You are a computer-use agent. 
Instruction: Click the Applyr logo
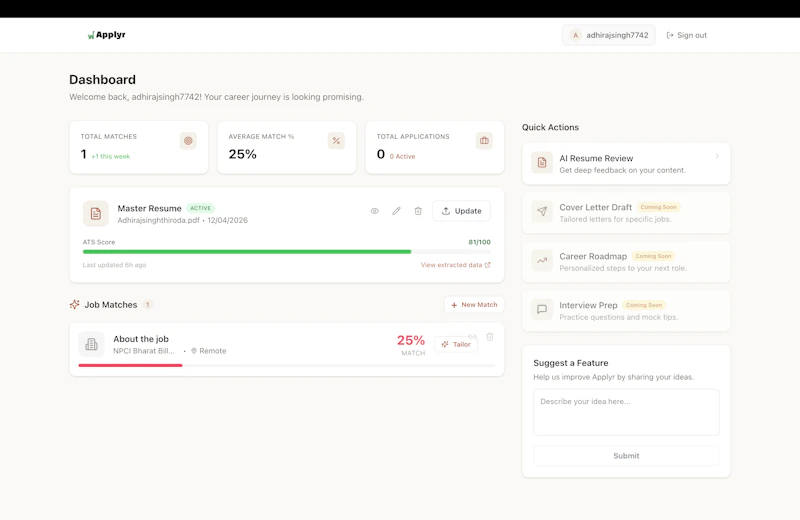click(106, 35)
